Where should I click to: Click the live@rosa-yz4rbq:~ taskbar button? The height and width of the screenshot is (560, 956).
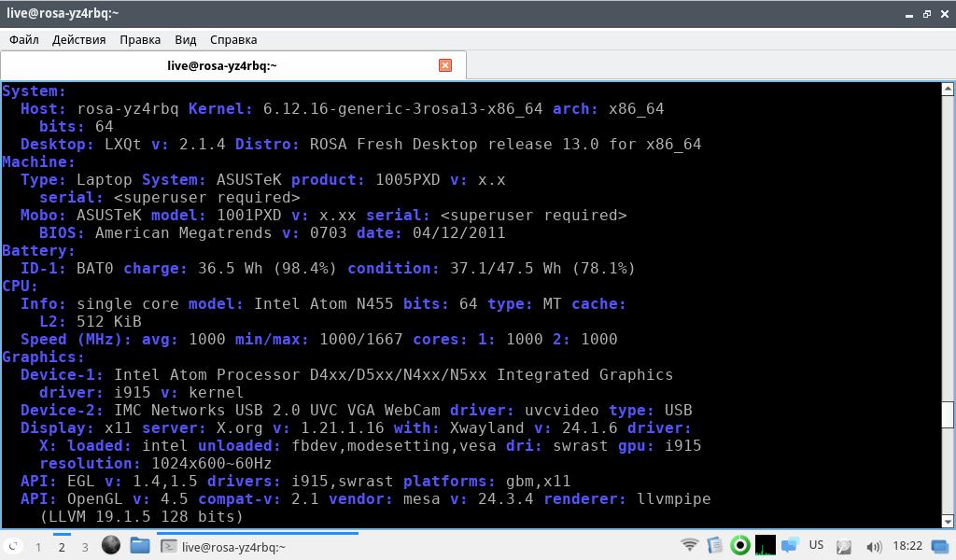click(x=258, y=547)
